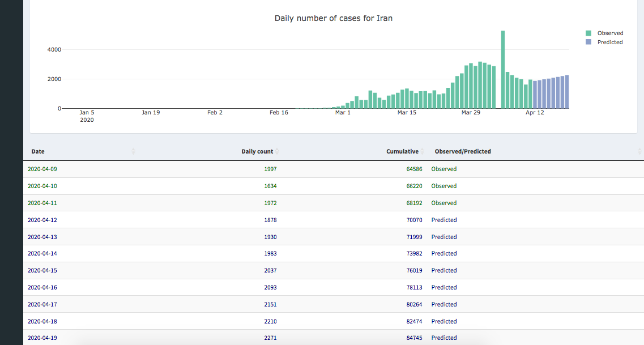Select the 2020-04-09 table row date

42,169
